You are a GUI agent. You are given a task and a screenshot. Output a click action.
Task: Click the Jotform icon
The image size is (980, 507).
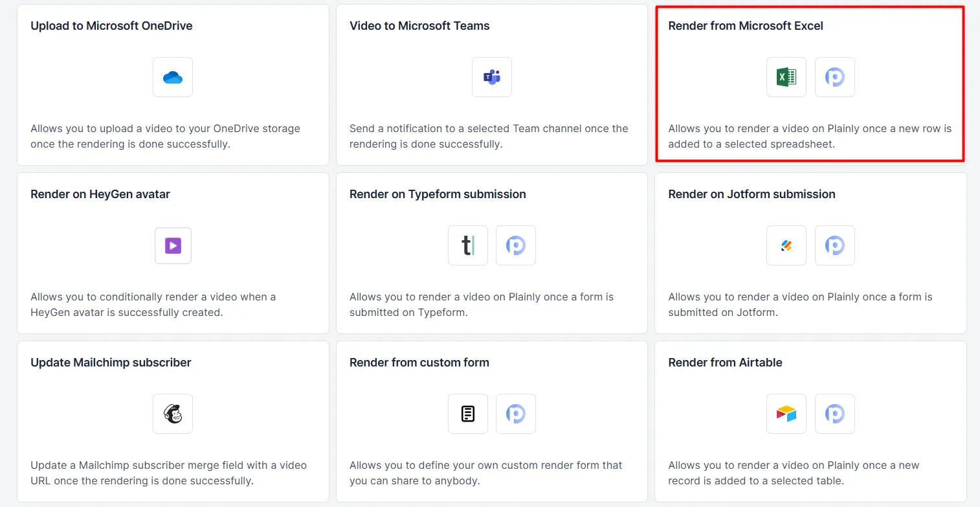click(786, 245)
